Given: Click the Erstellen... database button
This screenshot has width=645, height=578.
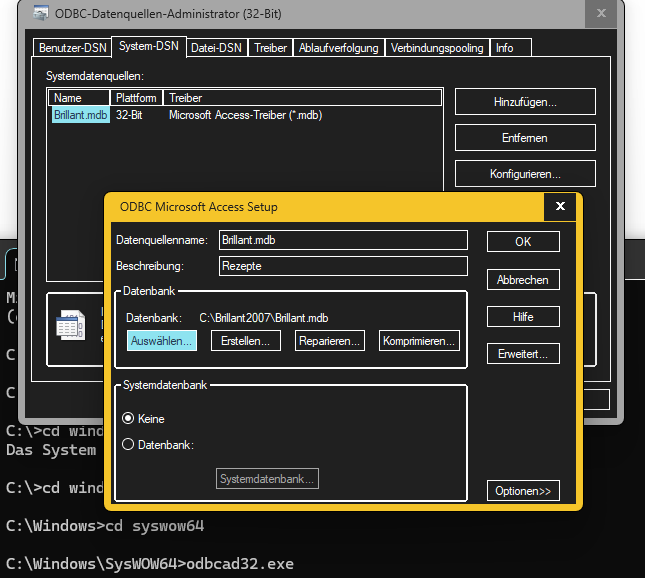Looking at the screenshot, I should point(246,341).
